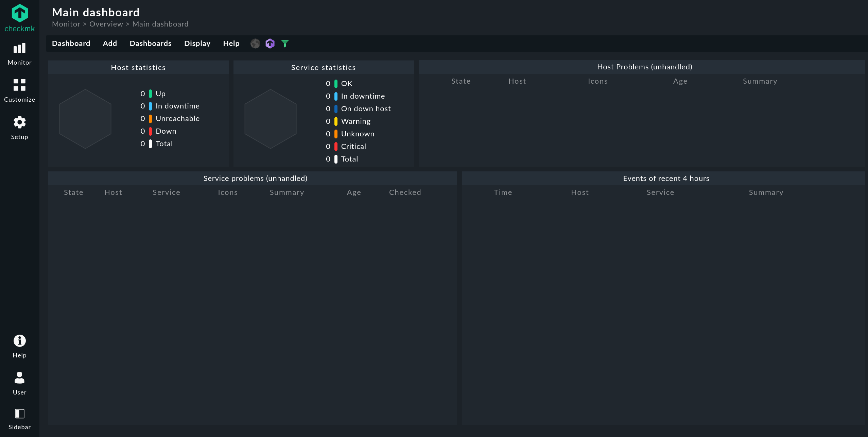Click the yellow Warning color indicator

(336, 121)
